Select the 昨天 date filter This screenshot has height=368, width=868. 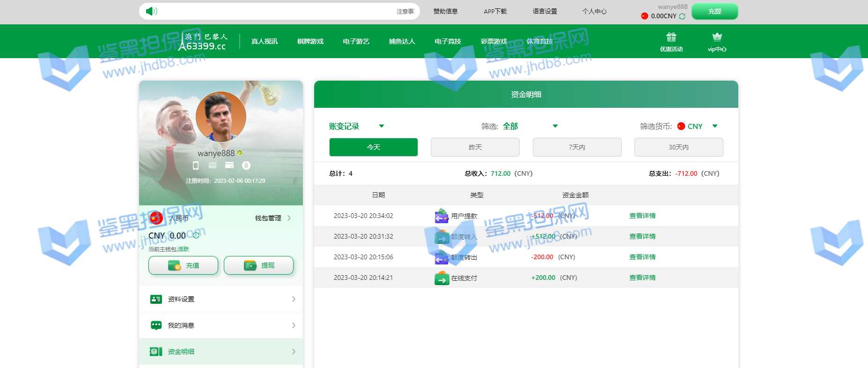pyautogui.click(x=475, y=147)
